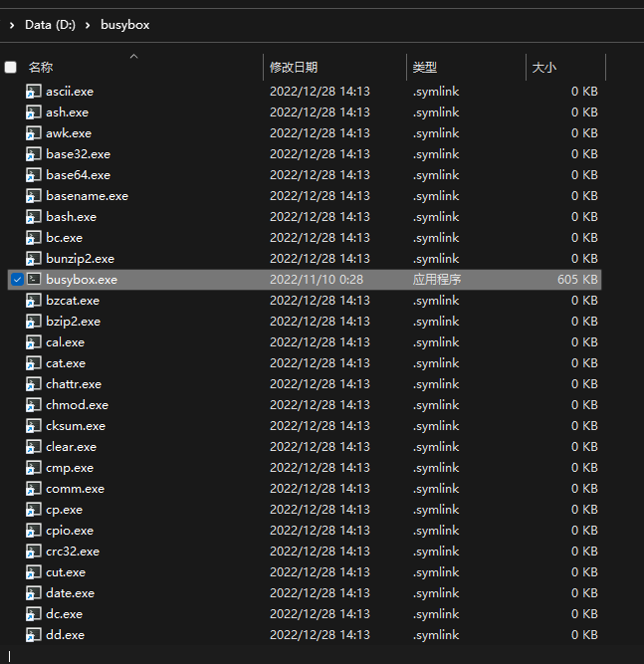Image resolution: width=644 pixels, height=664 pixels.
Task: Sort by 修改日期 column header
Action: 294,68
